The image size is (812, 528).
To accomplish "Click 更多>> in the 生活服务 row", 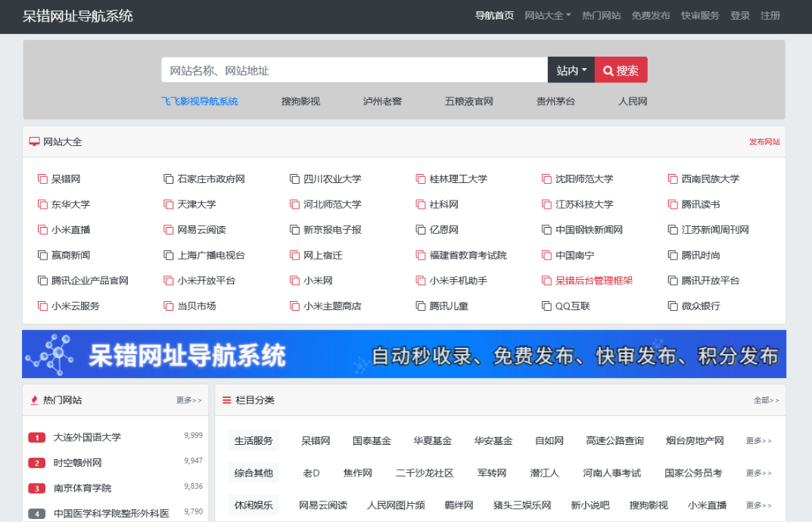I will (759, 441).
